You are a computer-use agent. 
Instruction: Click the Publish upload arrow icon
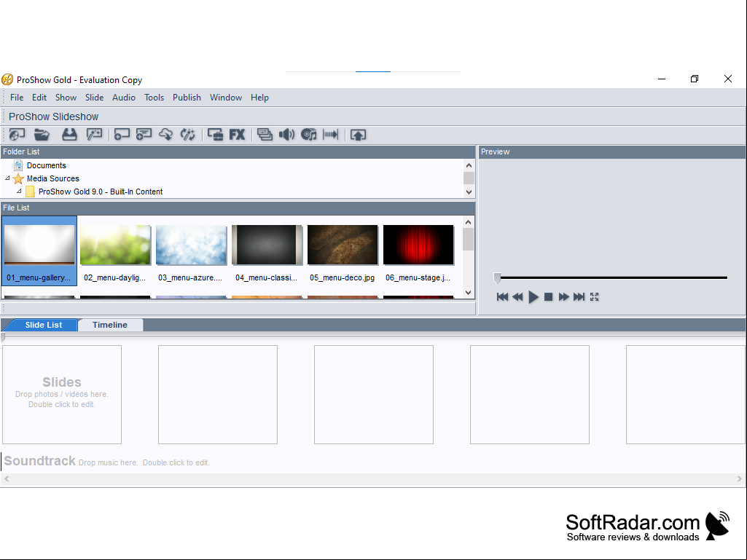click(358, 135)
